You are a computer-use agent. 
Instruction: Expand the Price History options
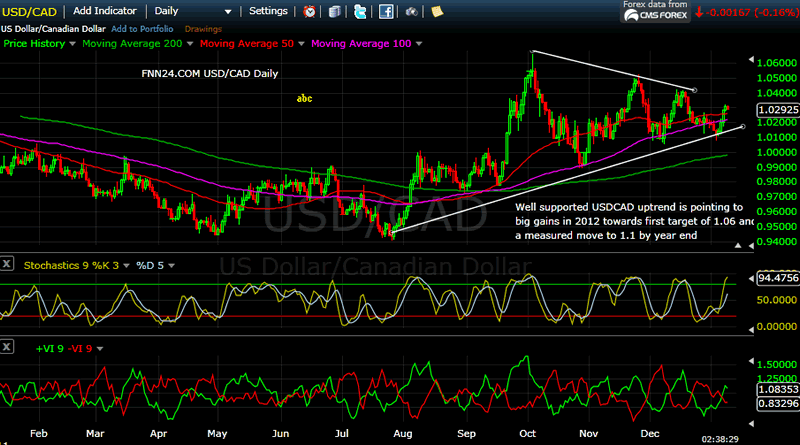(x=73, y=44)
